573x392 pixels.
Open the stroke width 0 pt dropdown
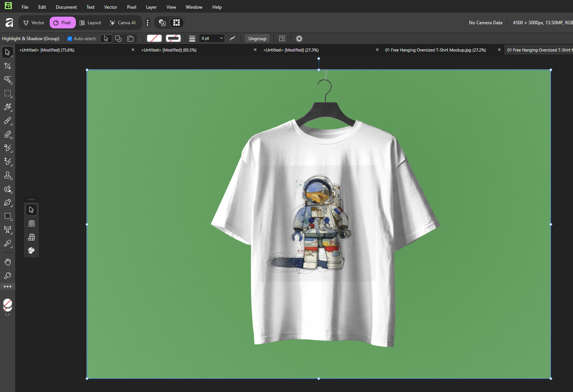pos(211,38)
